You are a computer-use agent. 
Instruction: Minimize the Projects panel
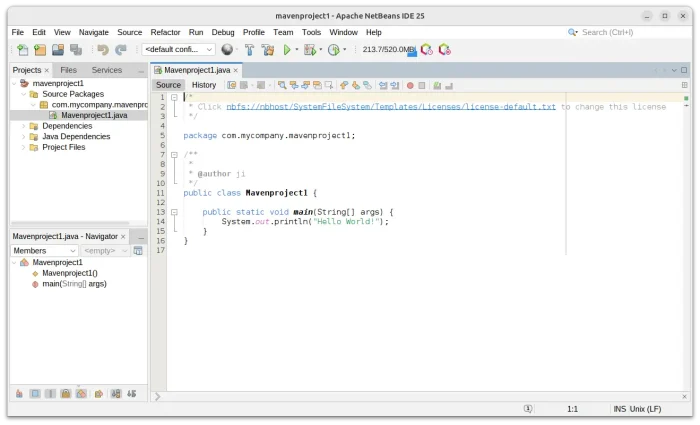(142, 71)
